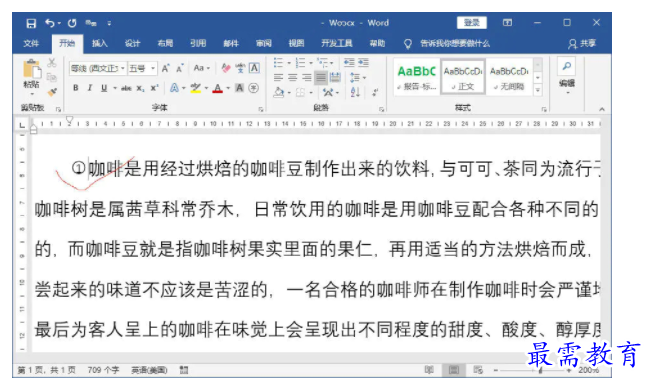Click the 共享 share button
The width and height of the screenshot is (649, 386).
click(582, 43)
